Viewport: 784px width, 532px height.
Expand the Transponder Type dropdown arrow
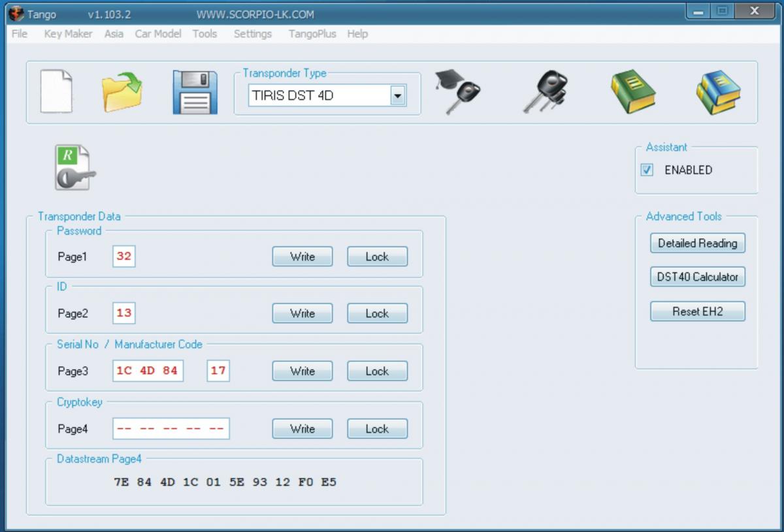pyautogui.click(x=397, y=96)
